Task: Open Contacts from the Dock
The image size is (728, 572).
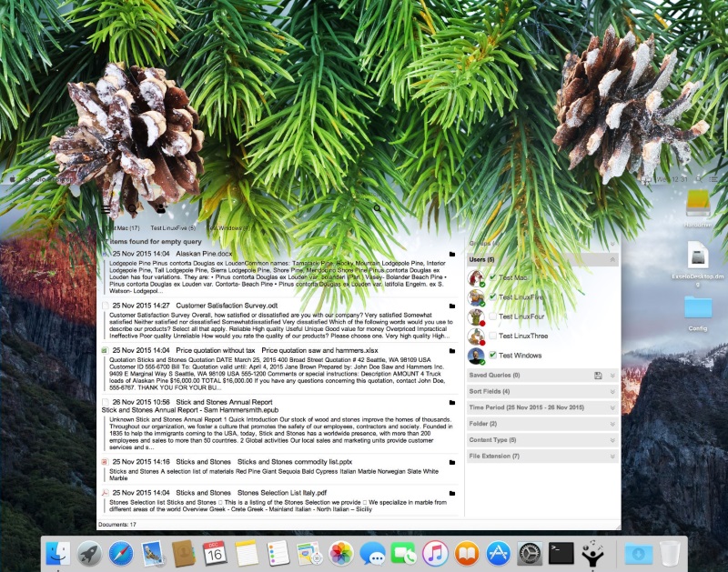Action: pos(184,554)
